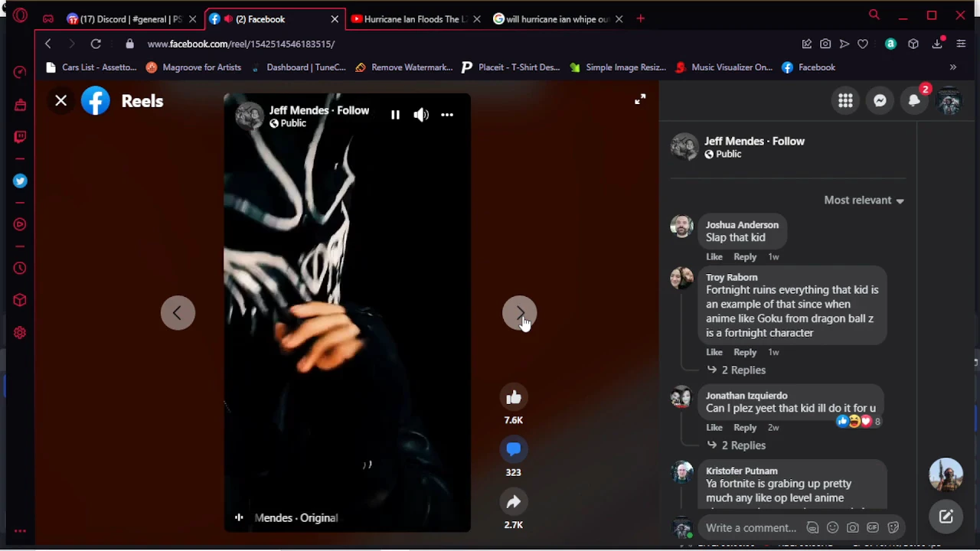This screenshot has width=980, height=551.
Task: Reply to Joshua Anderson's comment
Action: 745,257
